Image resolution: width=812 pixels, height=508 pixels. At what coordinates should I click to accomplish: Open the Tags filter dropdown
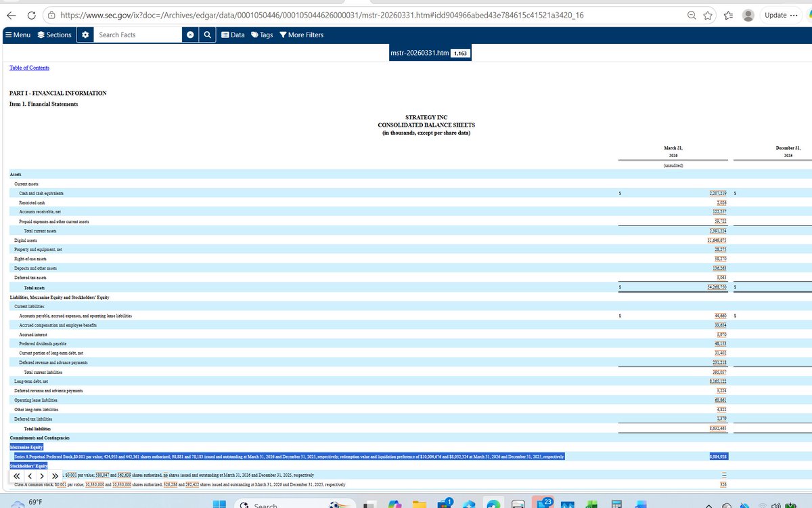pos(262,35)
